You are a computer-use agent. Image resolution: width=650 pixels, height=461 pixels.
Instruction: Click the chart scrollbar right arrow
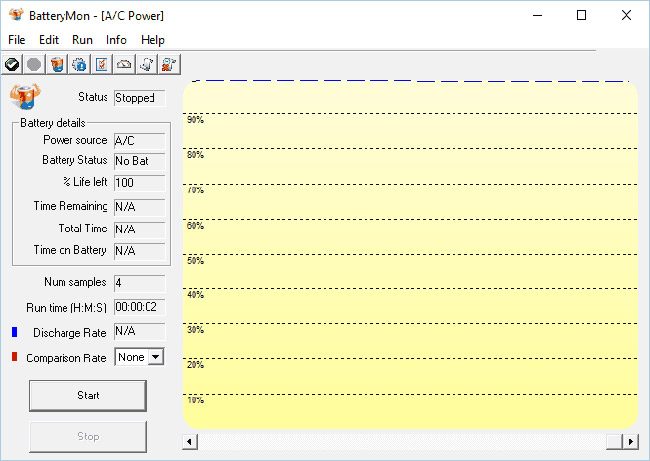pos(630,441)
